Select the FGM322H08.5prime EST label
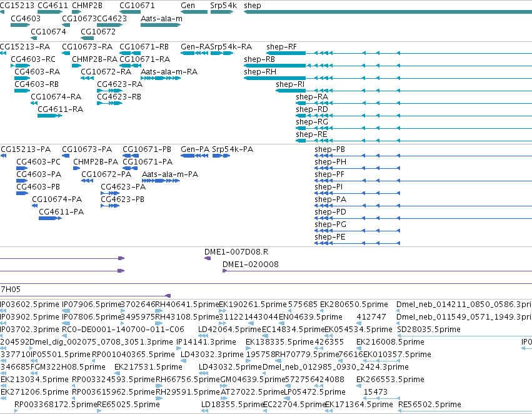The image size is (532, 414). [x=68, y=367]
